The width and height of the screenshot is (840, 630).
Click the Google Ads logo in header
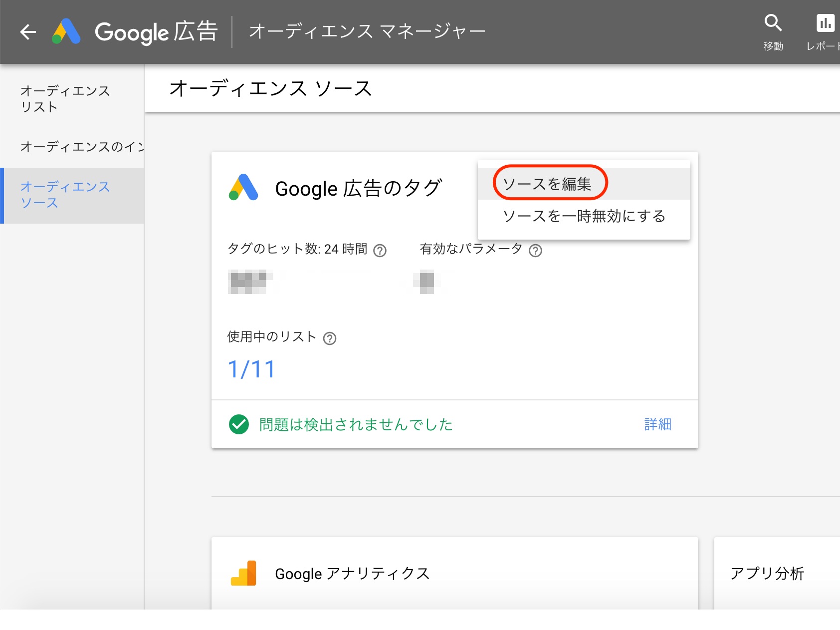click(x=66, y=31)
